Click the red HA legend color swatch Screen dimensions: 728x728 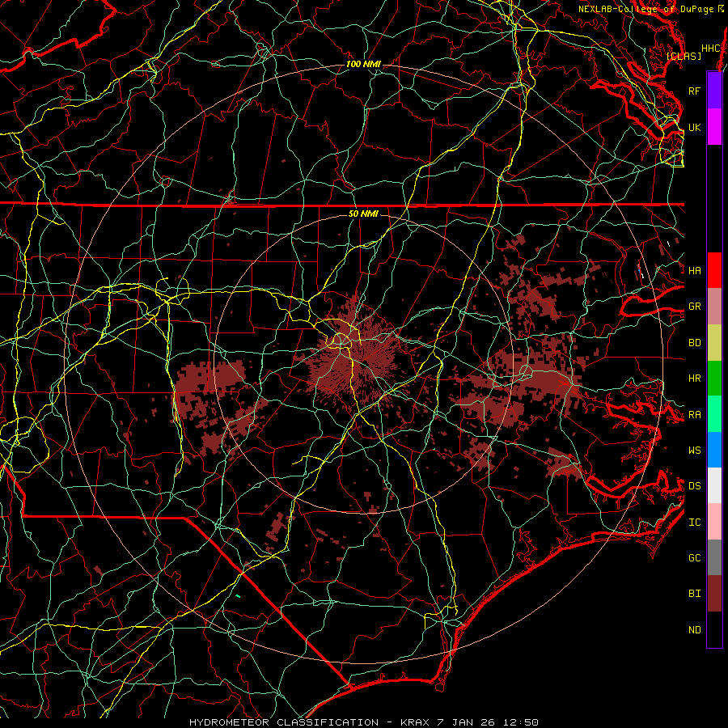point(714,270)
